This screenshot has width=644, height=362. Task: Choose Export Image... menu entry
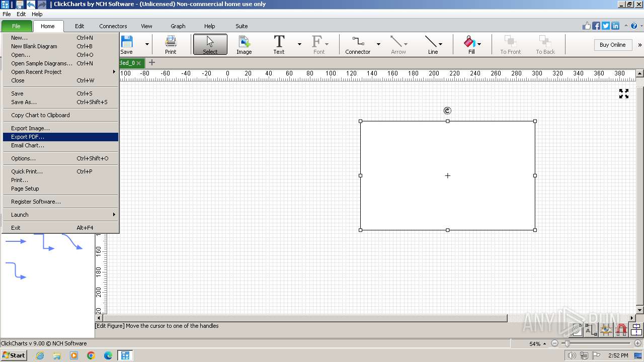(x=60, y=128)
